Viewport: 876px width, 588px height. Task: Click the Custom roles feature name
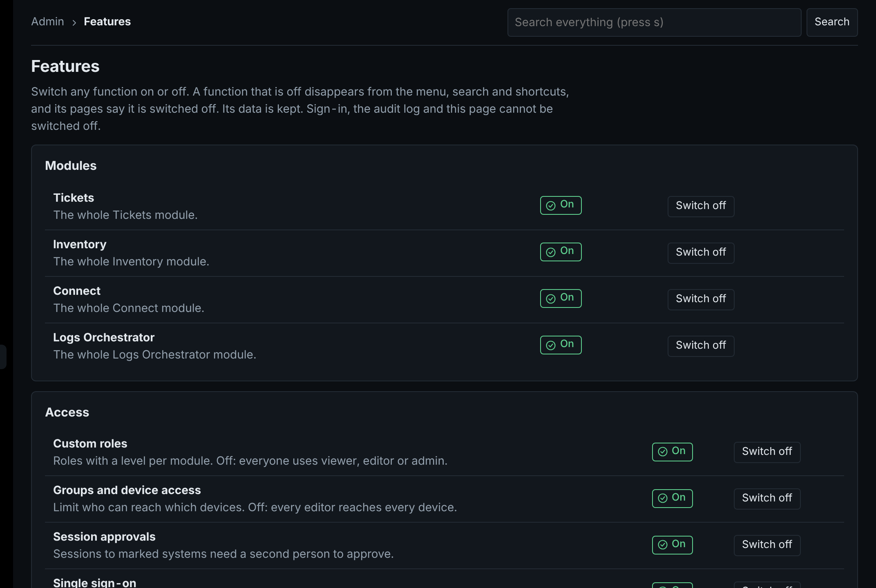[x=90, y=443]
